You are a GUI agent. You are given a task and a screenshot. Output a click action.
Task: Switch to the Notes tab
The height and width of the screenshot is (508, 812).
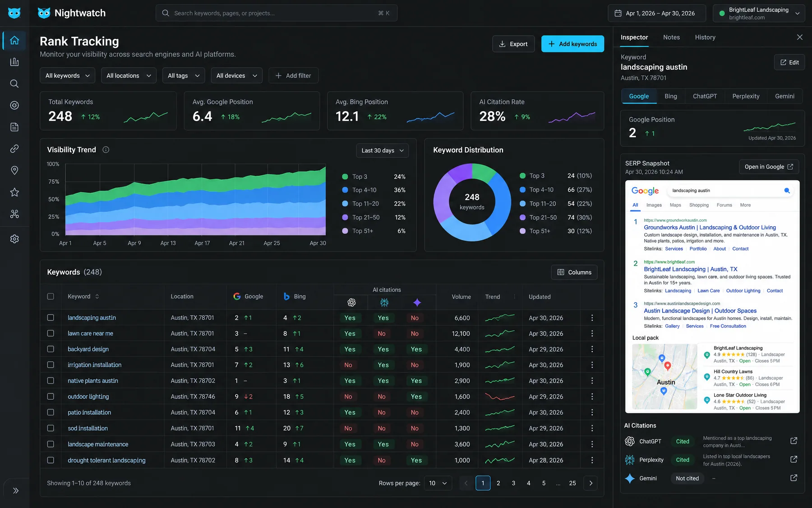click(671, 37)
